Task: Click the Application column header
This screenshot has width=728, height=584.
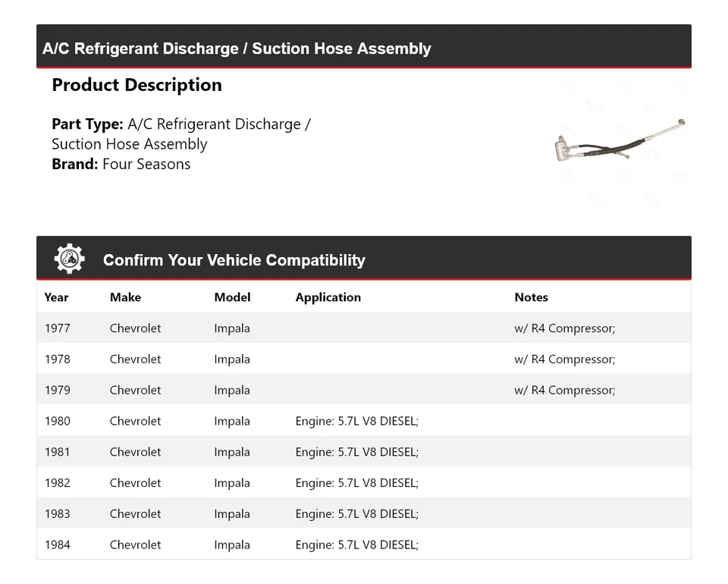Action: [328, 297]
